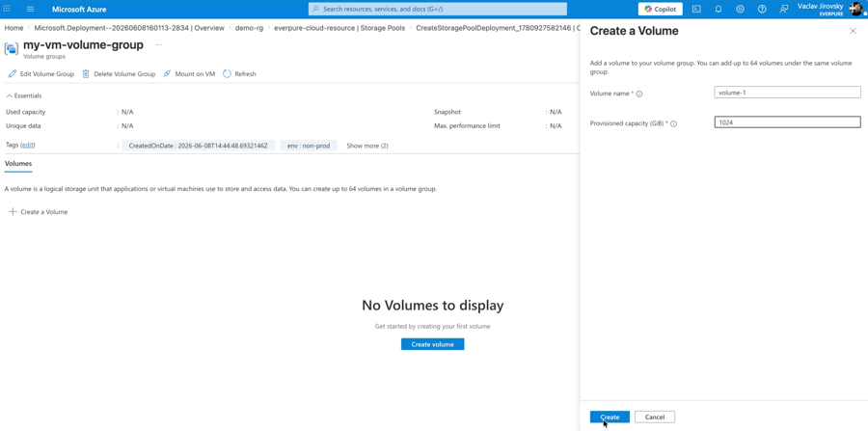Expand Show more (2) tags

(367, 146)
